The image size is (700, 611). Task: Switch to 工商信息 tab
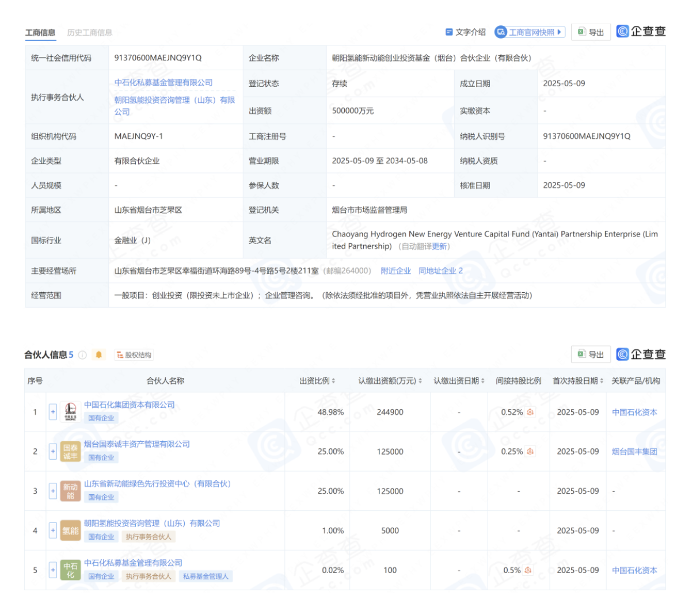tap(40, 33)
